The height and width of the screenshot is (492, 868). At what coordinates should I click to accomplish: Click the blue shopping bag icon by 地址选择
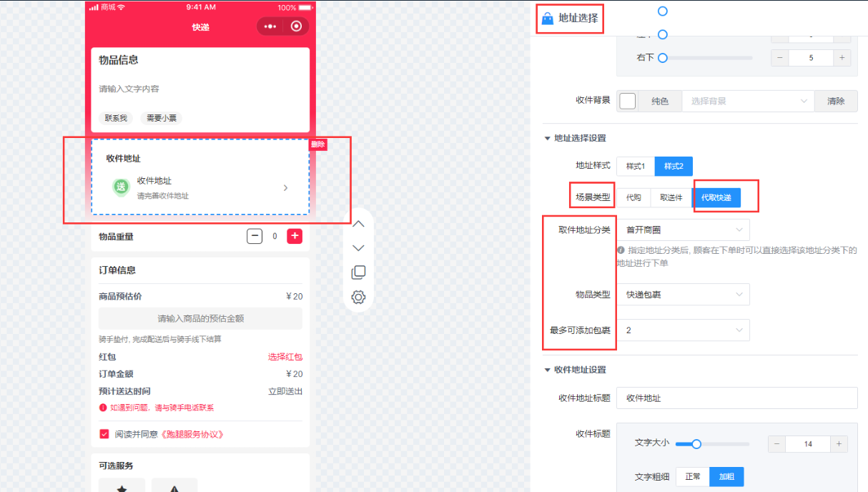pos(548,19)
